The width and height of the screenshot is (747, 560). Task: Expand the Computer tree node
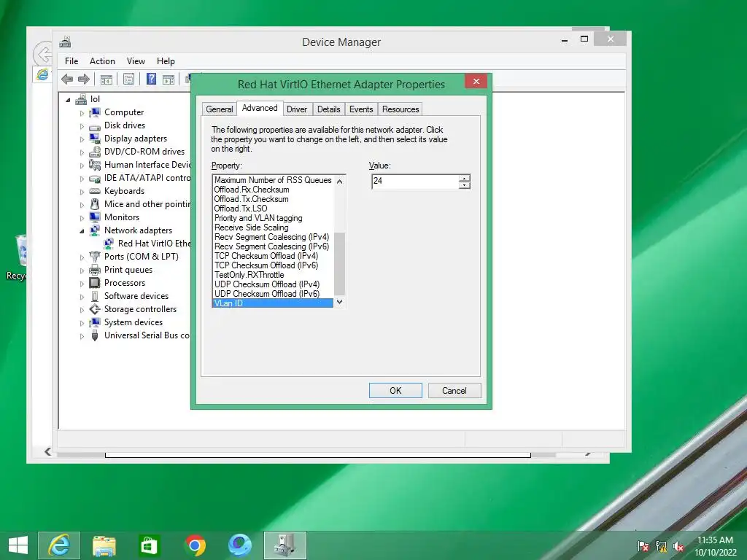coord(82,113)
